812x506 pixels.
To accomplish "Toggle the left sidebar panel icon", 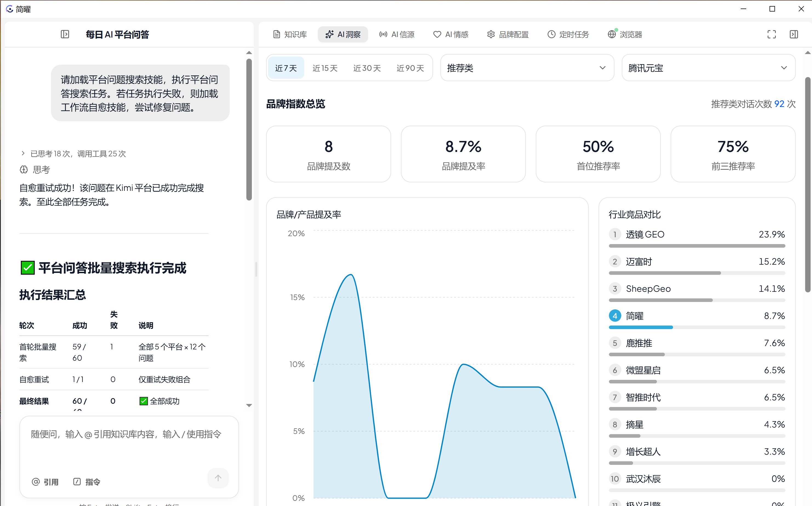I will click(65, 34).
